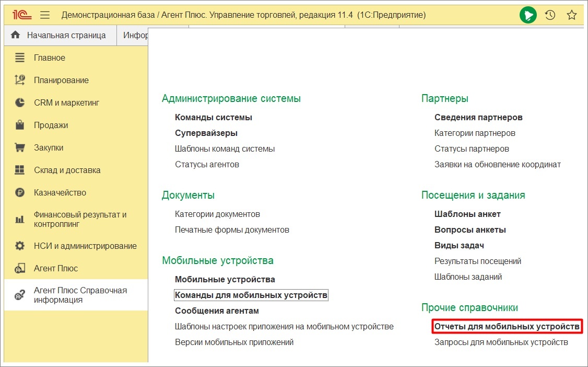
Task: Open the Планирование section
Action: pyautogui.click(x=61, y=81)
